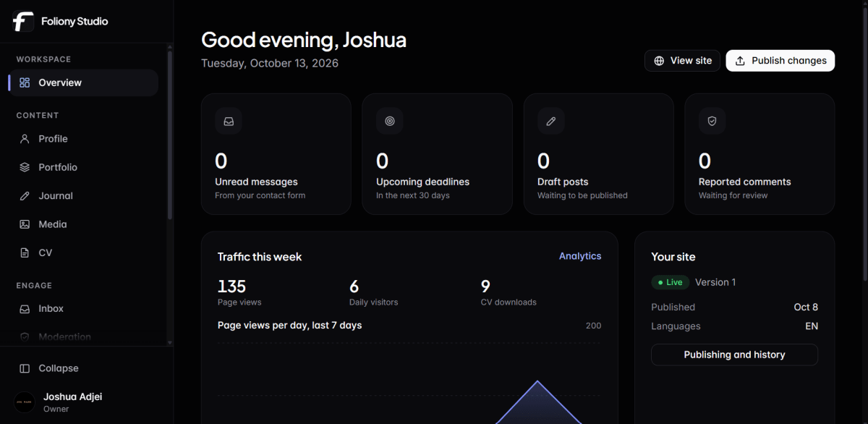Click the Draft posts pencil card icon
The width and height of the screenshot is (868, 424).
pos(551,122)
